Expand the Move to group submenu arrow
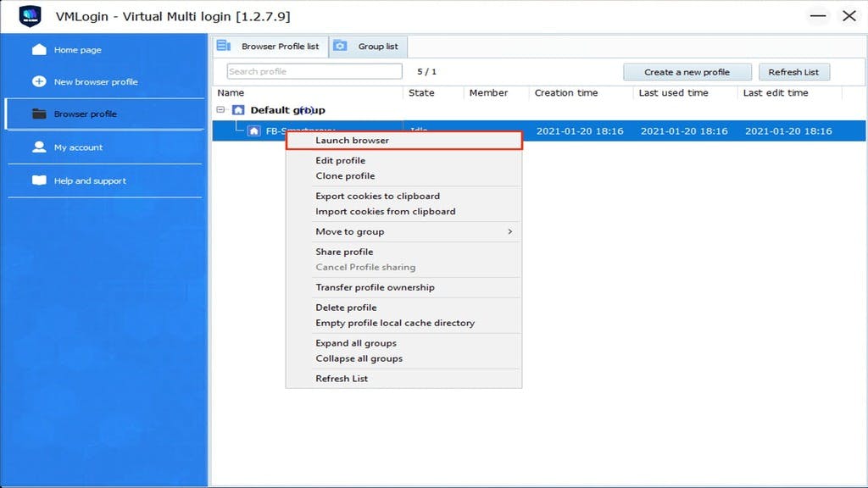Image resolution: width=868 pixels, height=488 pixels. click(509, 231)
